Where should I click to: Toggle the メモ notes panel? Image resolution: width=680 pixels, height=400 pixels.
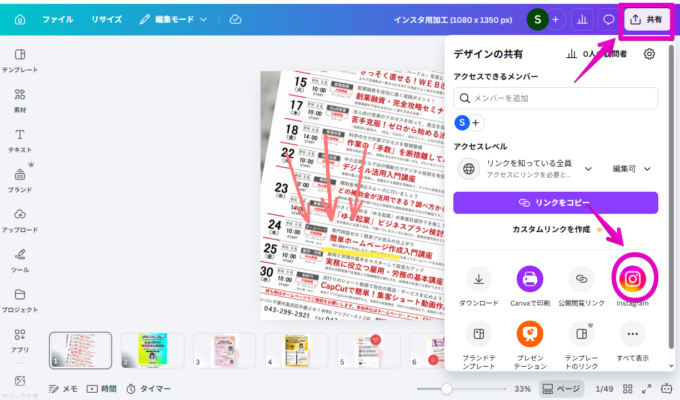pyautogui.click(x=63, y=387)
